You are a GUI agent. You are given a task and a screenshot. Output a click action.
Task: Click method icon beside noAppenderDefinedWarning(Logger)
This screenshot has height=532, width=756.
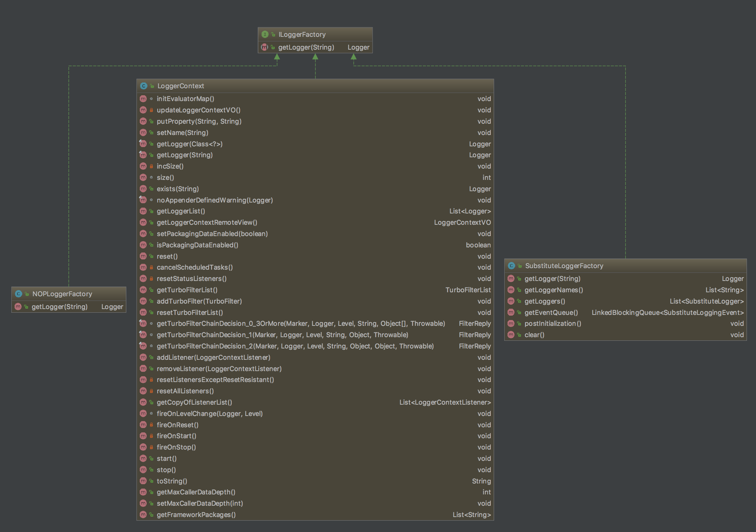[143, 200]
